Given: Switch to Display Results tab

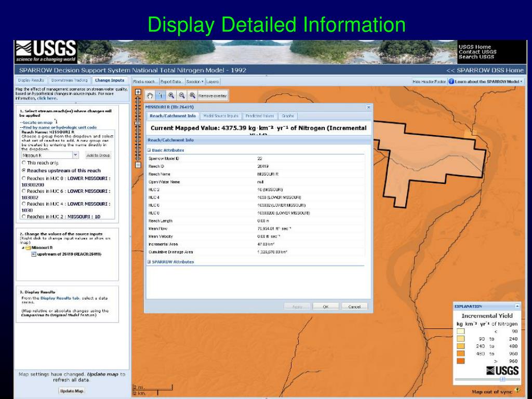Looking at the screenshot, I should [x=31, y=81].
